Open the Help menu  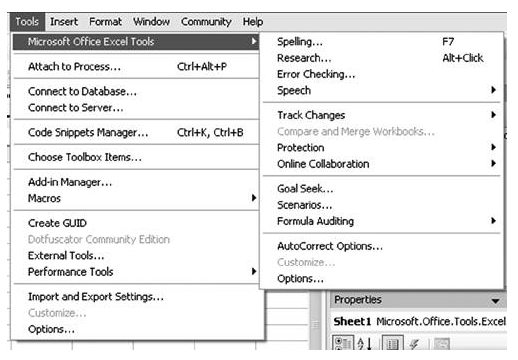click(253, 22)
